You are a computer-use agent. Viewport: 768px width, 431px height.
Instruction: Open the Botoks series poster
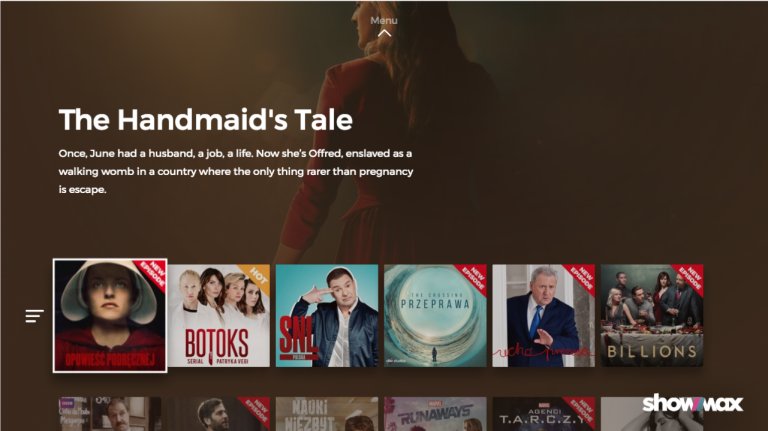click(x=218, y=316)
